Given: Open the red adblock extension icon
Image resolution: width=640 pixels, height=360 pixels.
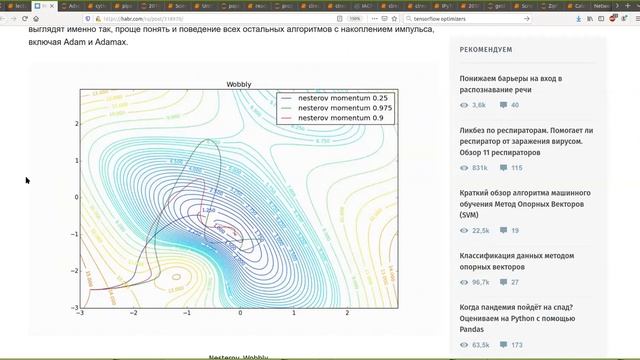Looking at the screenshot, I should click(x=613, y=18).
